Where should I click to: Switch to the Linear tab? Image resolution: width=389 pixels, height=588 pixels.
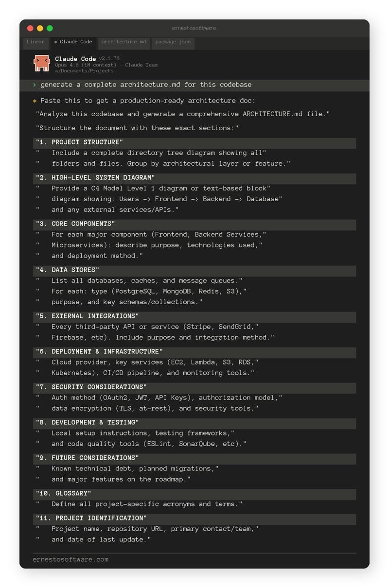click(x=35, y=42)
